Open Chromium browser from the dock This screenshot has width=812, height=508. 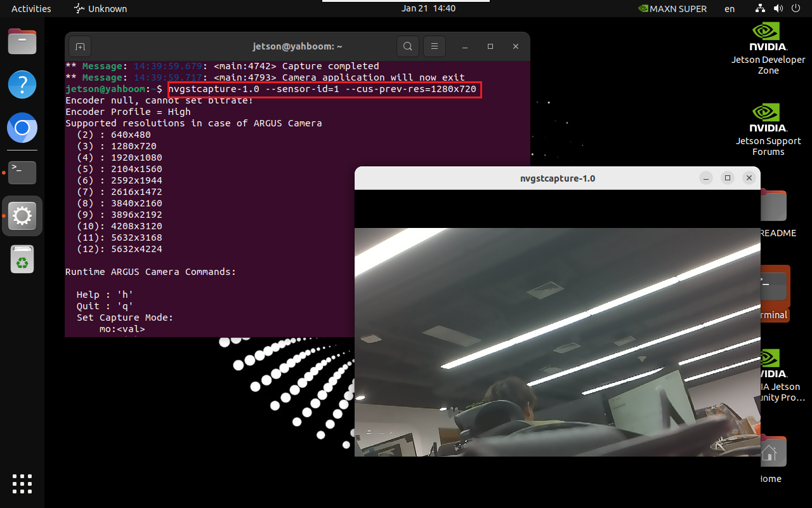(22, 129)
